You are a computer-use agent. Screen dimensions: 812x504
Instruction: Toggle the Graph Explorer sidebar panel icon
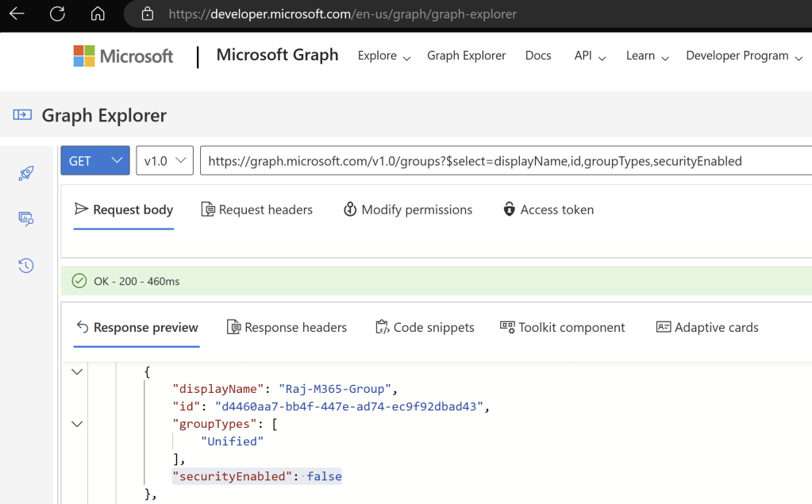tap(22, 116)
